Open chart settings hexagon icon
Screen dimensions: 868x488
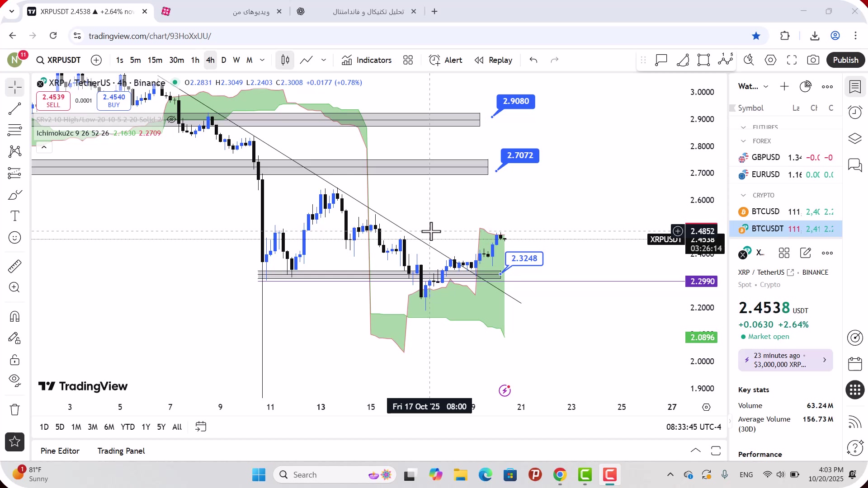coord(770,60)
